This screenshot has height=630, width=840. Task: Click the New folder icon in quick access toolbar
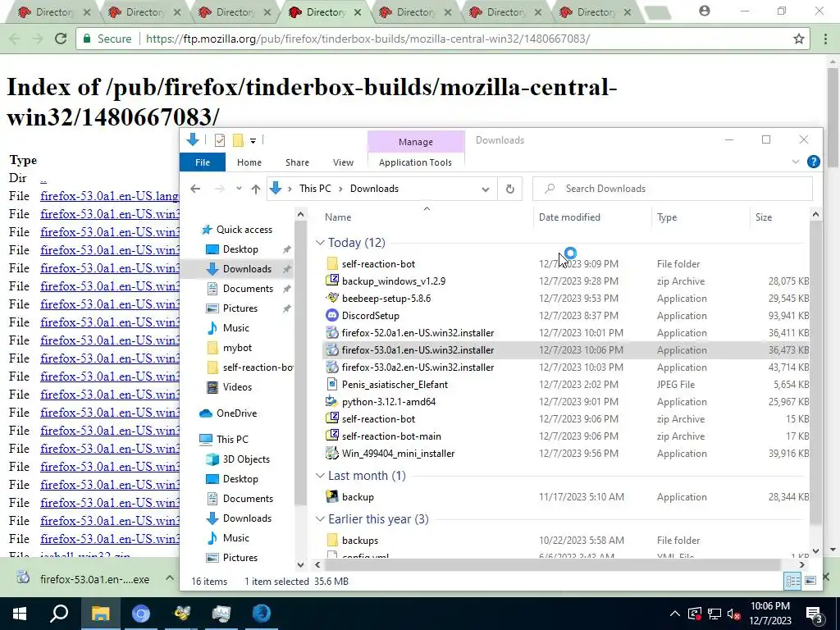click(x=238, y=140)
